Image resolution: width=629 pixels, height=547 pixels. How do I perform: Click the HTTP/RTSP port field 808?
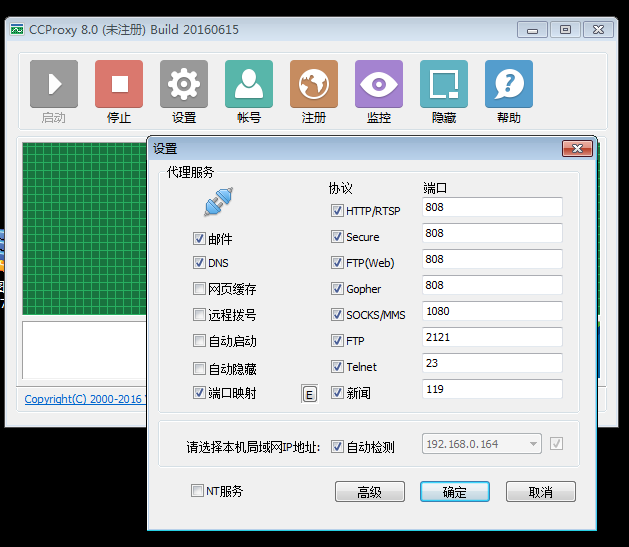(x=492, y=207)
